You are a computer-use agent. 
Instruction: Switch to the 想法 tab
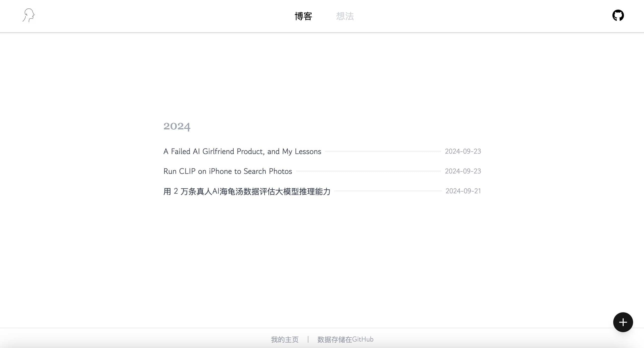pos(345,16)
